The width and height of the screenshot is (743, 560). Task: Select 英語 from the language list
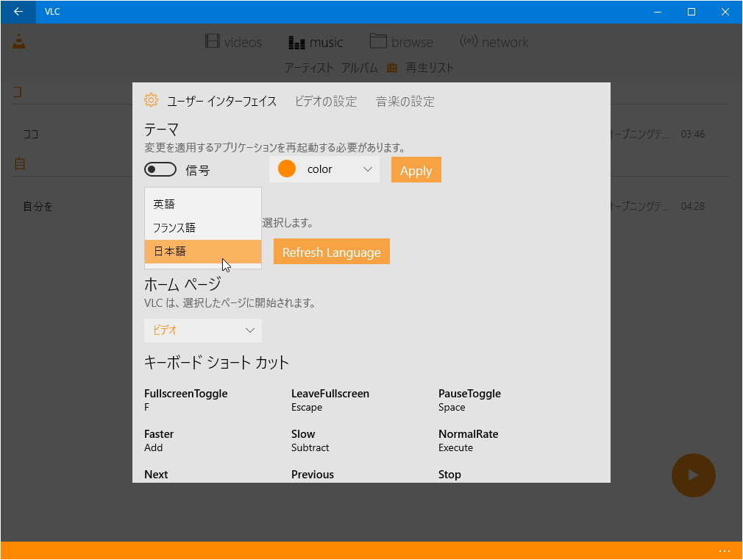tap(164, 204)
